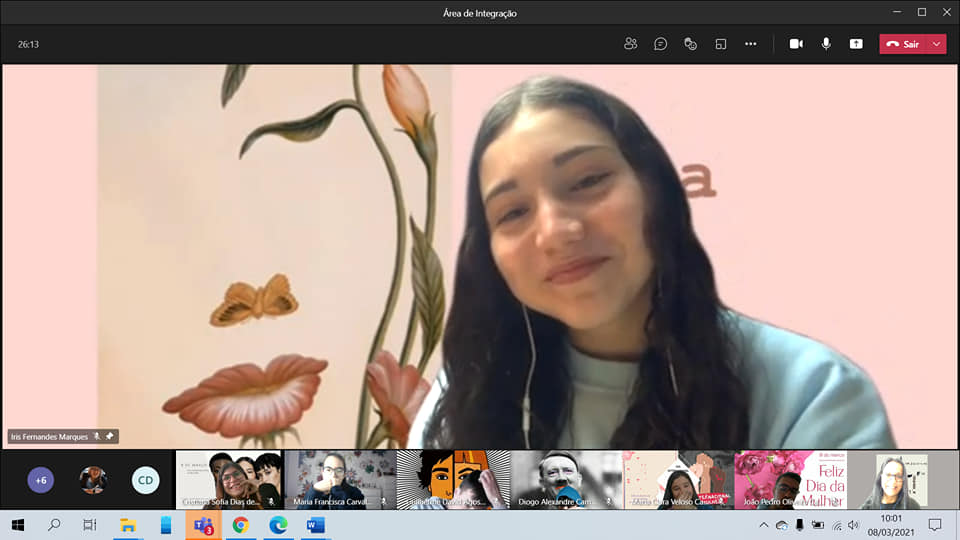
Task: Open the More actions ellipsis menu
Action: (751, 44)
